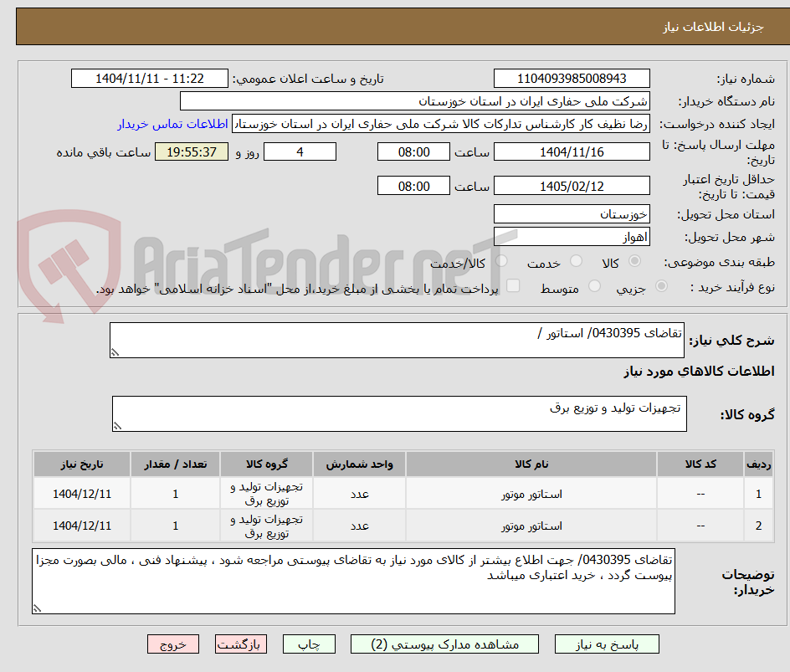The width and height of the screenshot is (790, 672).
Task: Select the کالا/خدمت radio button
Action: (x=501, y=260)
